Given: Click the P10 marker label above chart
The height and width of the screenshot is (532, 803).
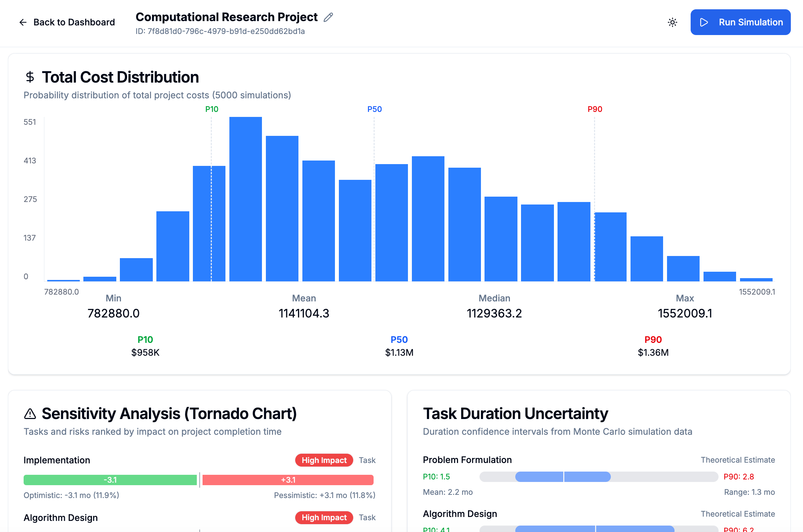Looking at the screenshot, I should tap(211, 109).
